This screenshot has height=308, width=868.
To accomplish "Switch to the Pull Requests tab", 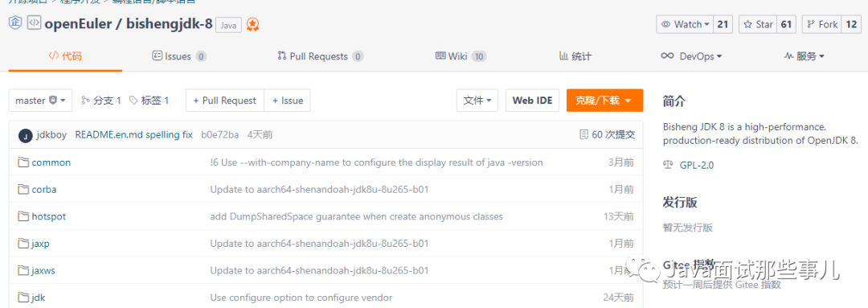I will coord(320,56).
